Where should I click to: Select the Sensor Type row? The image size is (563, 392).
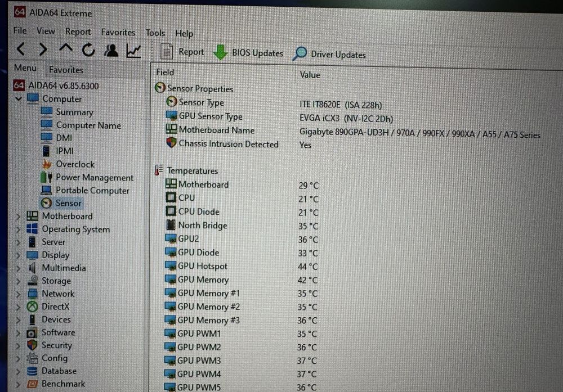[273, 103]
